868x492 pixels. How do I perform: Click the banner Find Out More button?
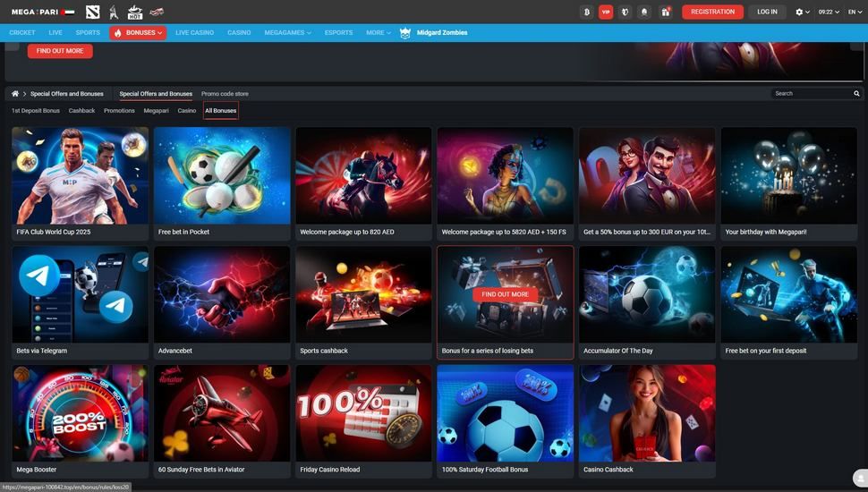point(60,51)
